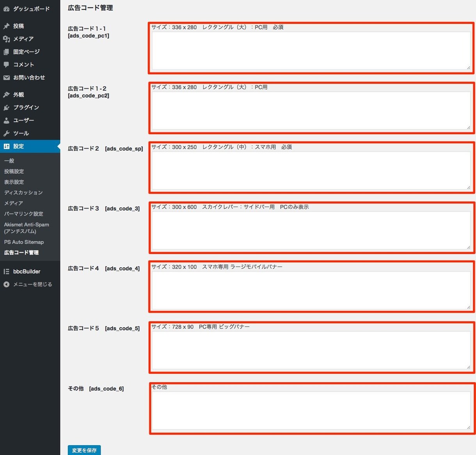Click the 変更を保存 button

[84, 450]
